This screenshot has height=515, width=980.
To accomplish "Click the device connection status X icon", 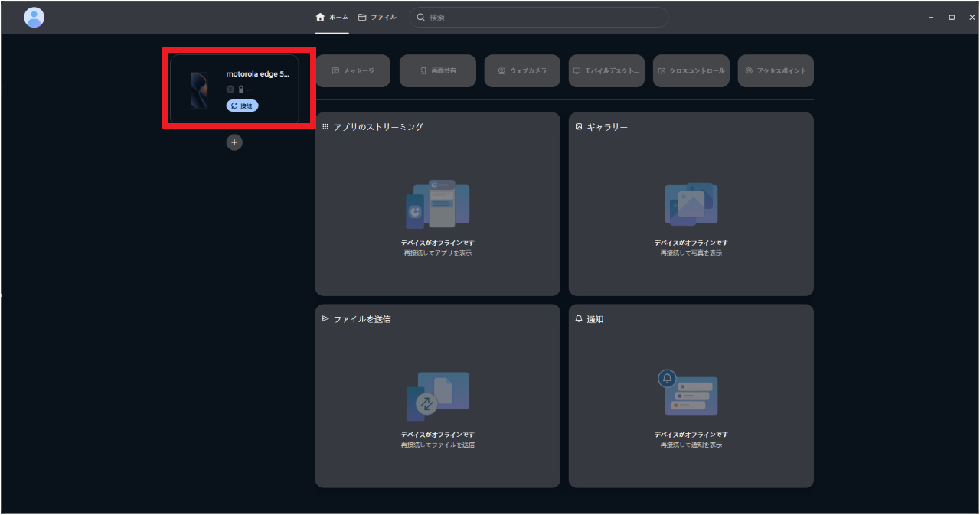I will (230, 89).
